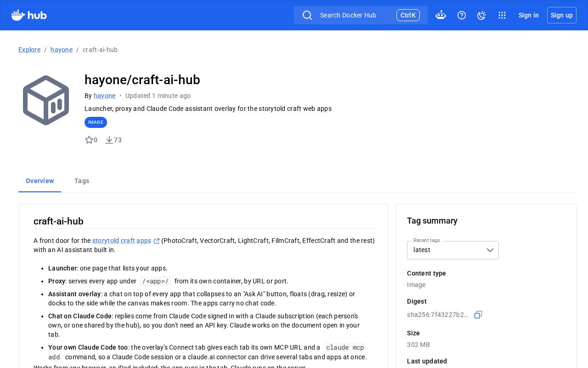Follow the storytold craft apps link

click(x=122, y=241)
